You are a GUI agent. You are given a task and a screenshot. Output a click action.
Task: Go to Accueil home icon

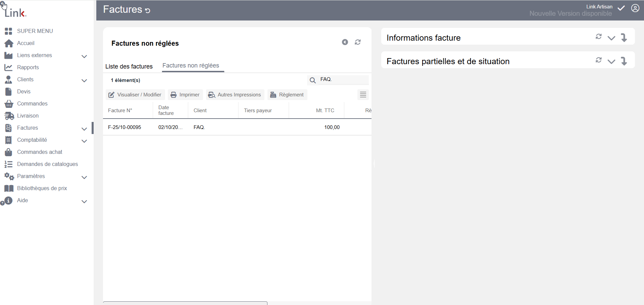(9, 43)
